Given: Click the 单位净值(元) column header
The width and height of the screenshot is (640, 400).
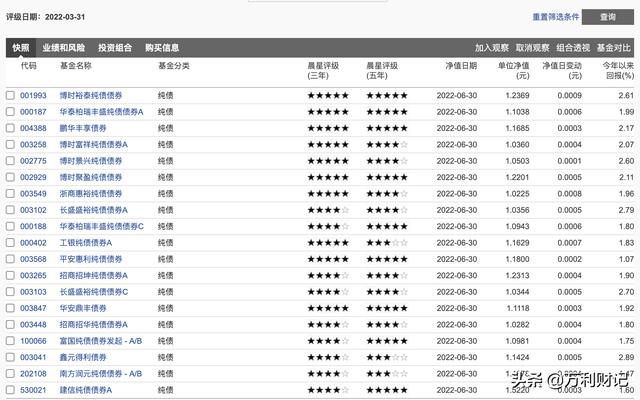Looking at the screenshot, I should (513, 71).
